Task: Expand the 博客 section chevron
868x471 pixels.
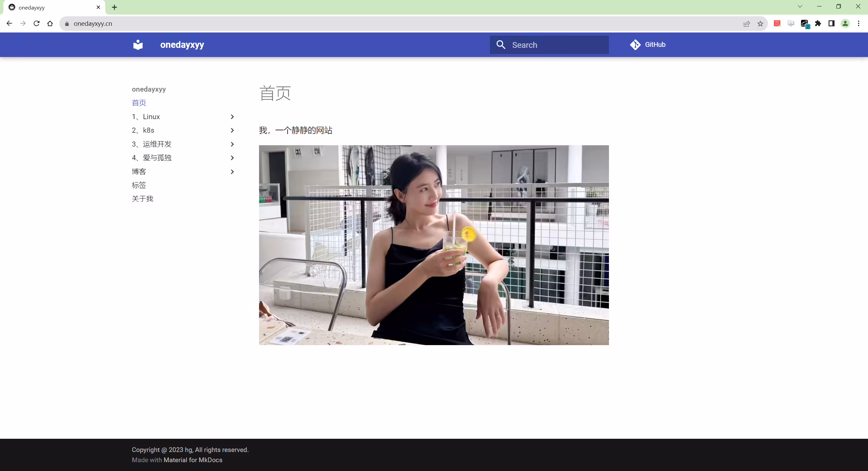Action: [x=232, y=172]
